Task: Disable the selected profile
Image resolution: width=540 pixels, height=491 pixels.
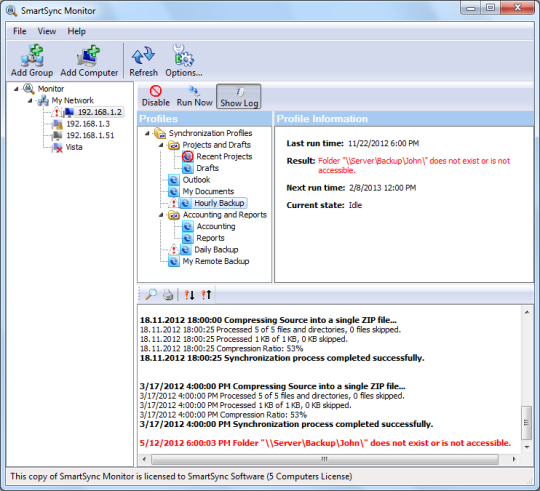Action: (x=156, y=96)
